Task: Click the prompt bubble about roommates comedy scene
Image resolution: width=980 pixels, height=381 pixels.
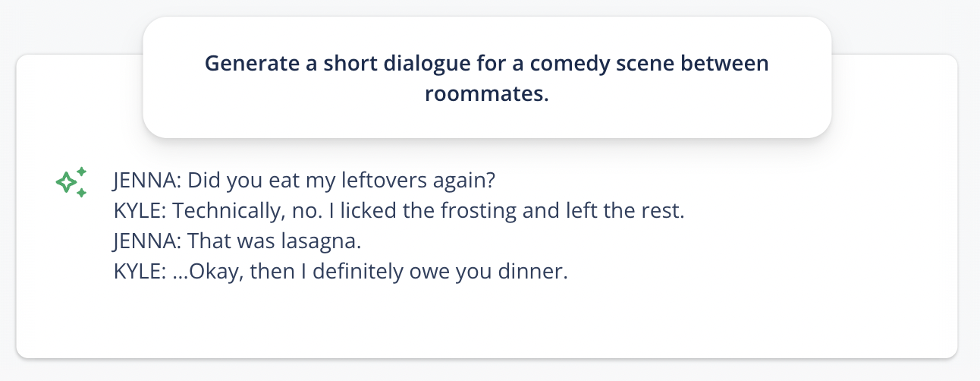Action: [487, 77]
